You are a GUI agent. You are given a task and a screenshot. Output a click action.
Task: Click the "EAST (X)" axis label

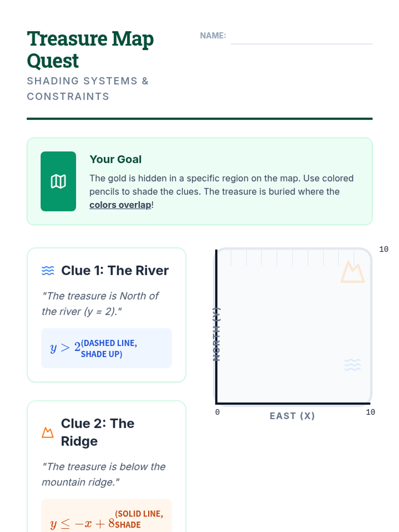pyautogui.click(x=292, y=416)
